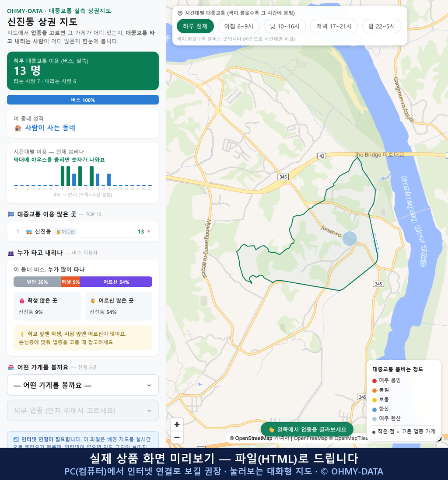This screenshot has width=448, height=480.
Task: Click the 학생 9% orange segment
Action: pos(70,282)
